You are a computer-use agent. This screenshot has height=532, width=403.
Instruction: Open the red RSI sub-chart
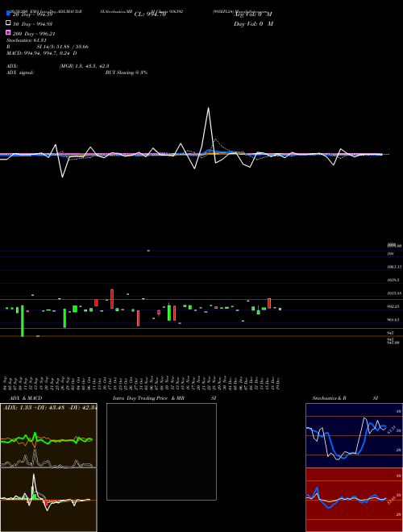[354, 500]
